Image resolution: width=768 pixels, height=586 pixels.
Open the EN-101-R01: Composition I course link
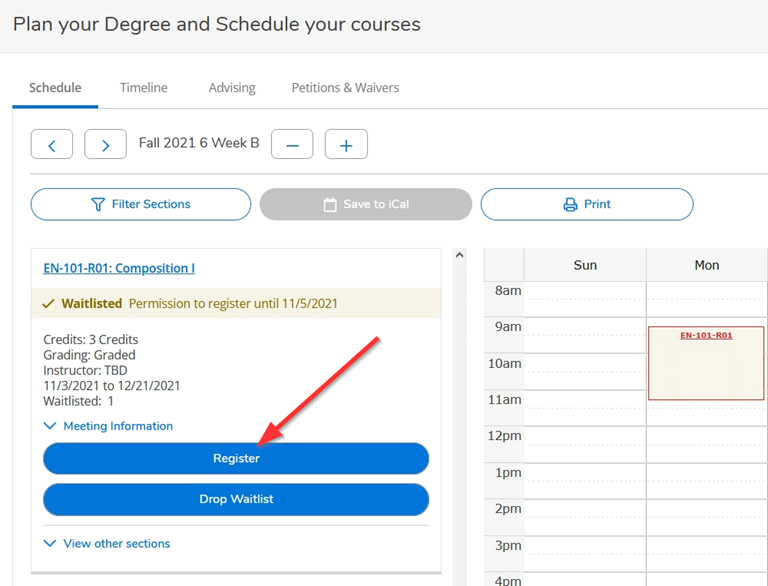(x=119, y=269)
